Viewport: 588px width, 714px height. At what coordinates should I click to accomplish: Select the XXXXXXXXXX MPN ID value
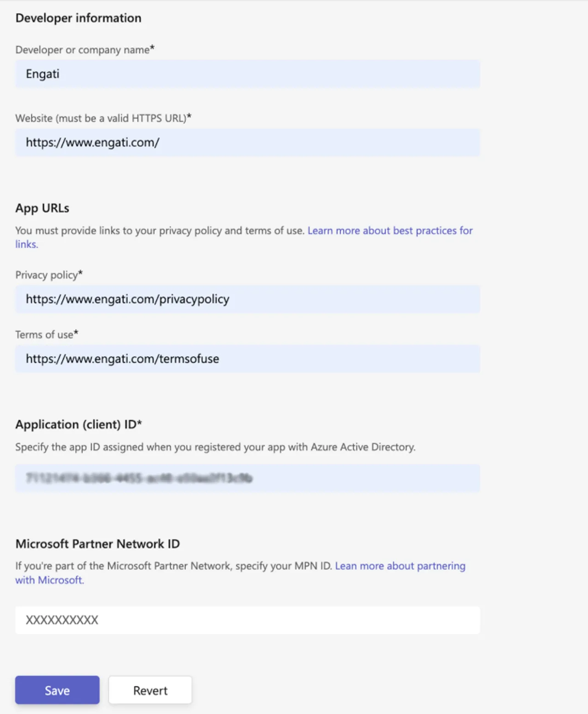tap(62, 620)
